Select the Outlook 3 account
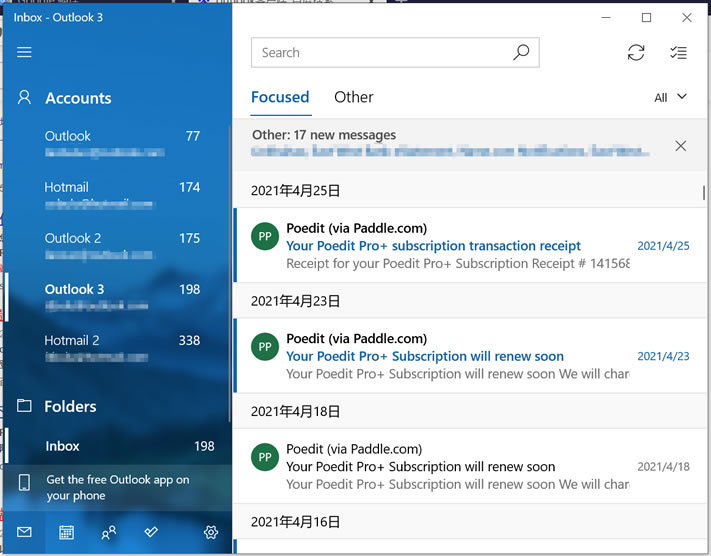 pos(117,298)
